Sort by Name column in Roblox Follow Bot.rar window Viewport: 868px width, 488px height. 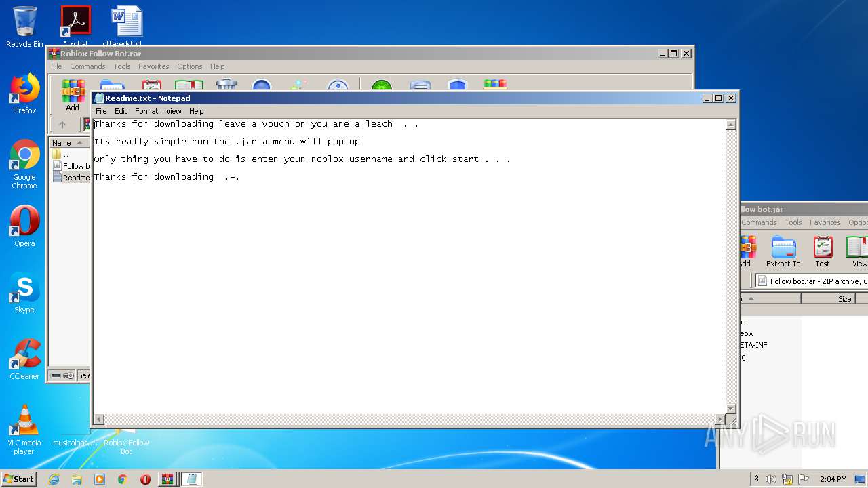pyautogui.click(x=69, y=142)
